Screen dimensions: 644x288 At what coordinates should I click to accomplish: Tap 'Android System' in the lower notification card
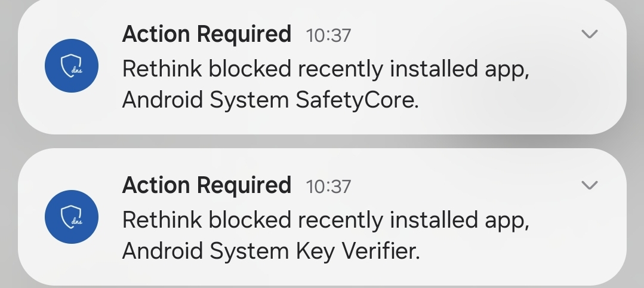point(205,252)
